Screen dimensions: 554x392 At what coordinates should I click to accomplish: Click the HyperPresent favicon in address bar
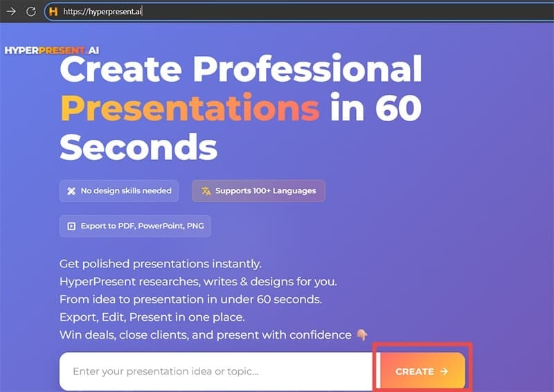coord(53,11)
